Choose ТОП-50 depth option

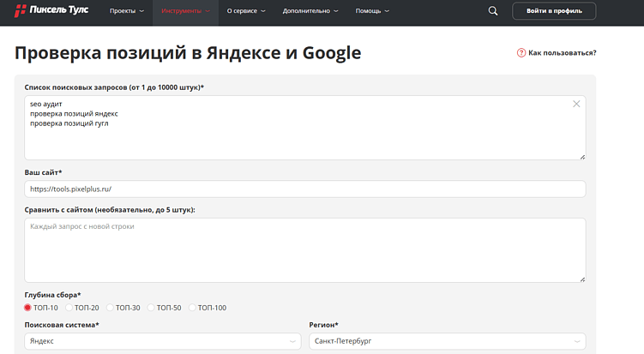pos(152,307)
